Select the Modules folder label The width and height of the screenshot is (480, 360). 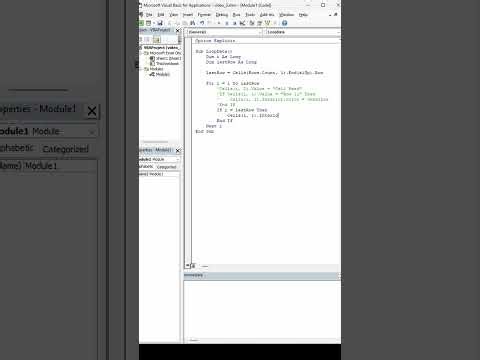(x=156, y=69)
